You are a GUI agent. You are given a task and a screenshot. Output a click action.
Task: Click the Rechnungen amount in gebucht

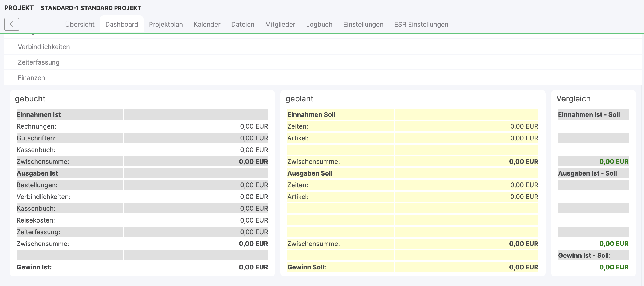click(x=254, y=126)
